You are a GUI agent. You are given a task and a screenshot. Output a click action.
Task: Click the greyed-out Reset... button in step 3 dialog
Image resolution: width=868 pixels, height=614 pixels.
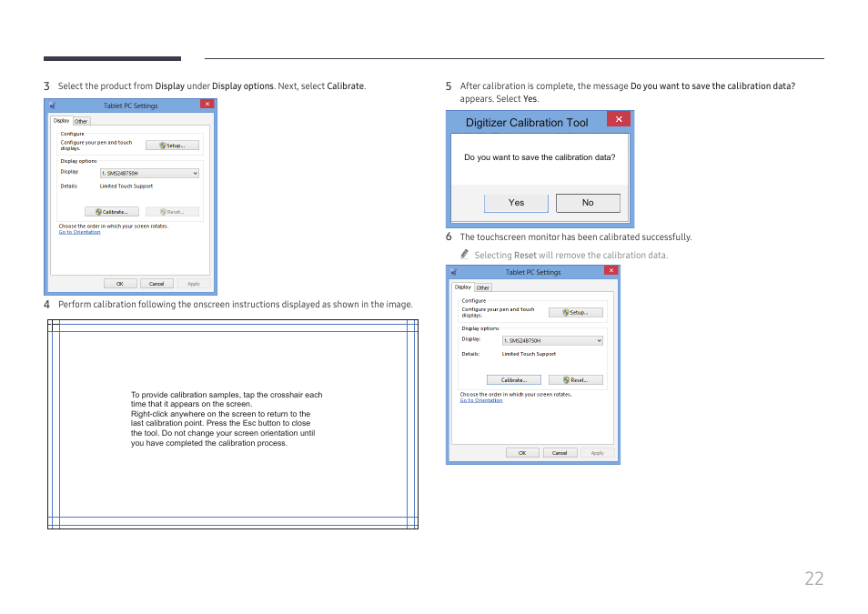(x=172, y=212)
